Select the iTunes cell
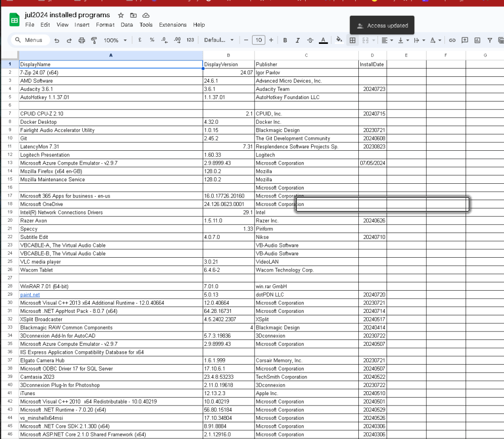This screenshot has width=504, height=439. click(111, 393)
